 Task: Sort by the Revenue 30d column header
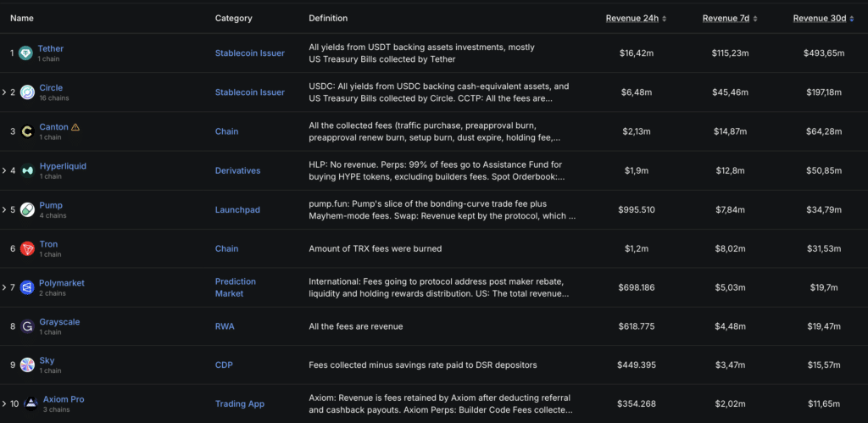click(820, 19)
